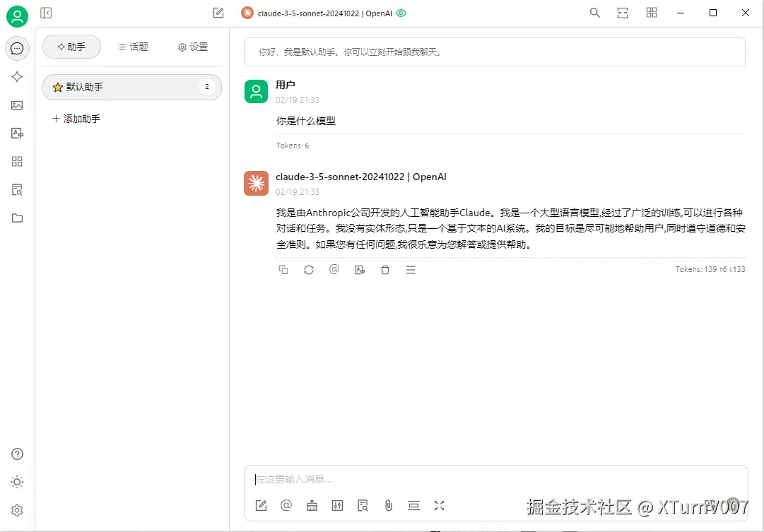Toggle model visibility with the eye icon
Viewport: 764px width, 532px height.
pos(400,12)
